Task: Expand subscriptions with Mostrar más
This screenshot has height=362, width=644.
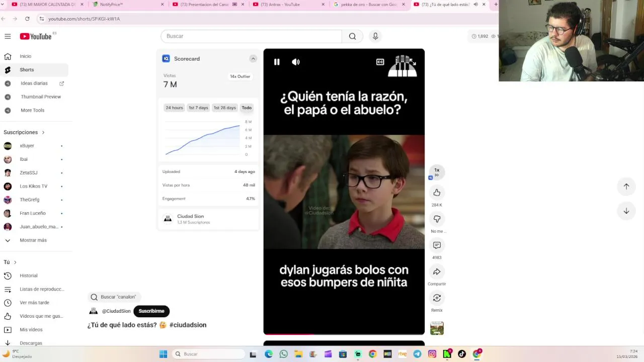Action: pos(33,240)
